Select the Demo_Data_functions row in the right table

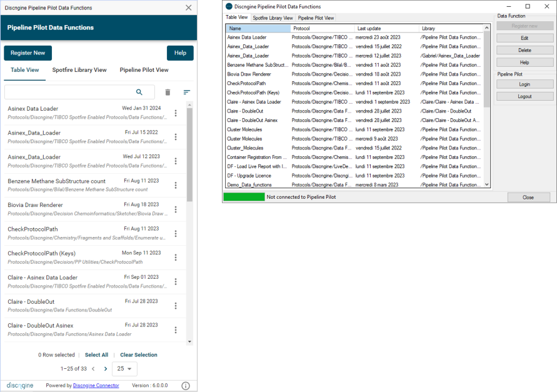[x=355, y=184]
